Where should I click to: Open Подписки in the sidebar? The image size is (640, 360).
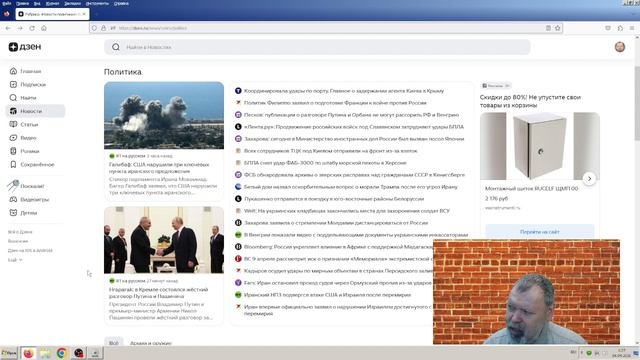point(27,84)
